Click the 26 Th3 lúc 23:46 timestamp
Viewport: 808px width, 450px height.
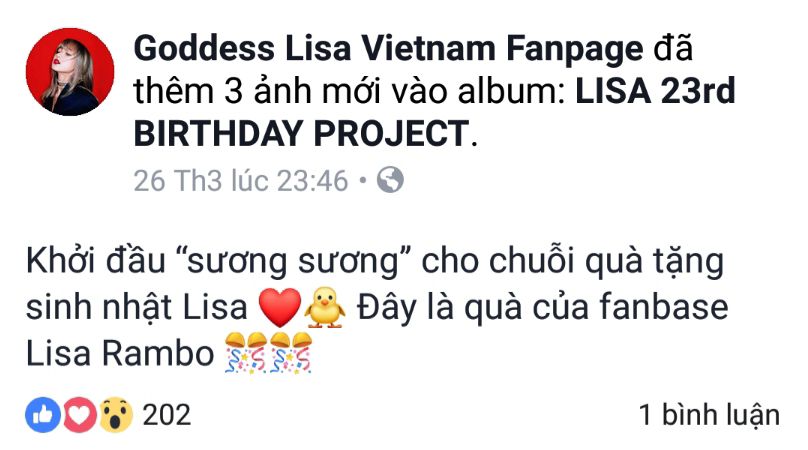click(x=241, y=181)
